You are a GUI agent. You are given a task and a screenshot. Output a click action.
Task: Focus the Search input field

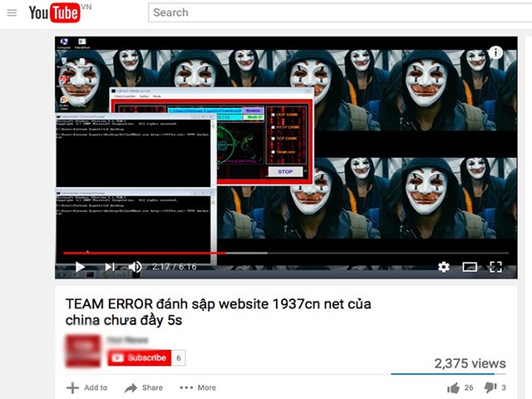(332, 12)
